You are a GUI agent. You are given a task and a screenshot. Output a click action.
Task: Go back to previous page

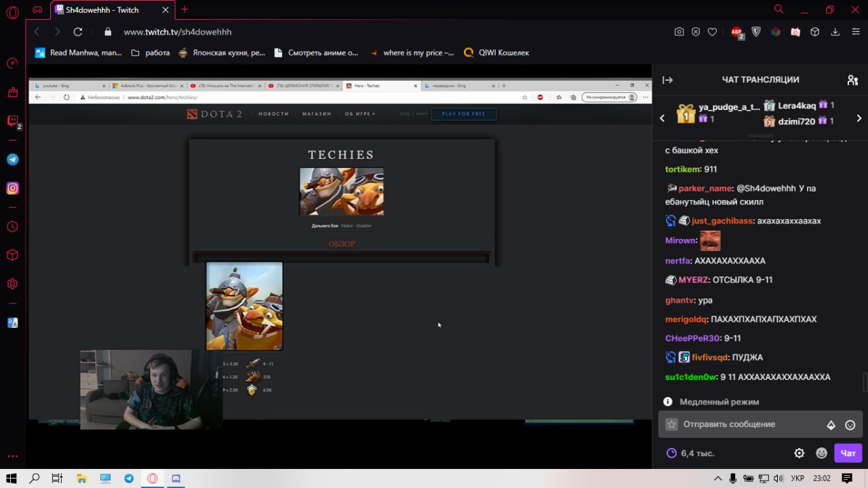(x=37, y=32)
